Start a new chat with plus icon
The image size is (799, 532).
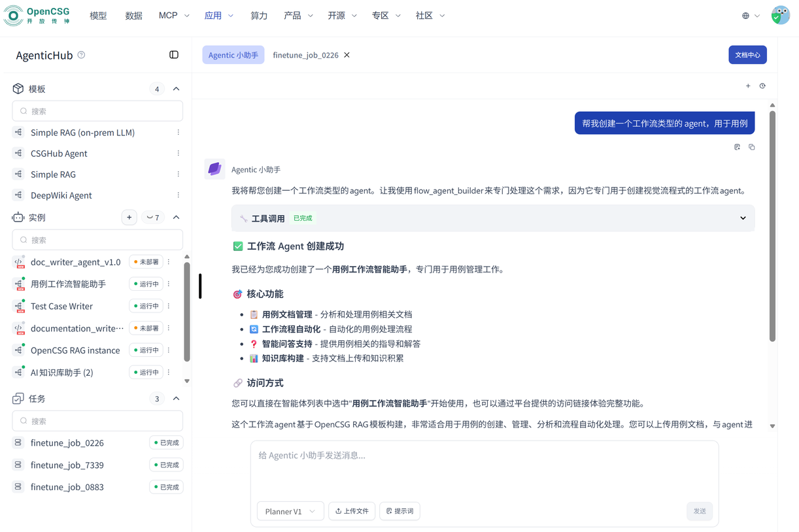(x=748, y=86)
